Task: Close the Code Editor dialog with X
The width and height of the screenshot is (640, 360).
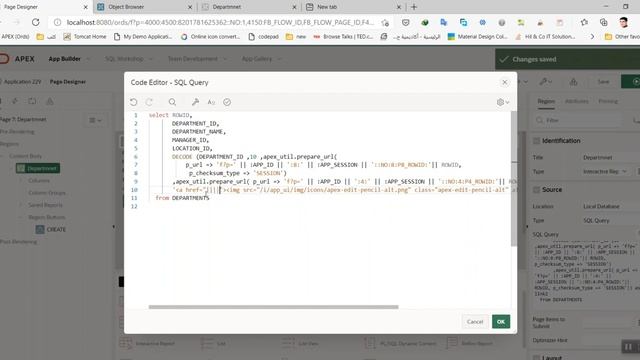Action: [x=504, y=82]
